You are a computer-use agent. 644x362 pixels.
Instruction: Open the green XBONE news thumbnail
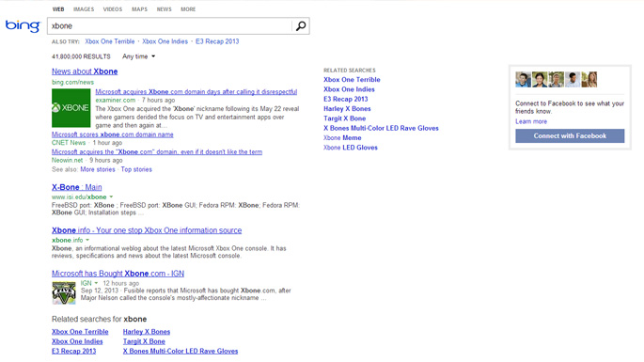(x=71, y=108)
